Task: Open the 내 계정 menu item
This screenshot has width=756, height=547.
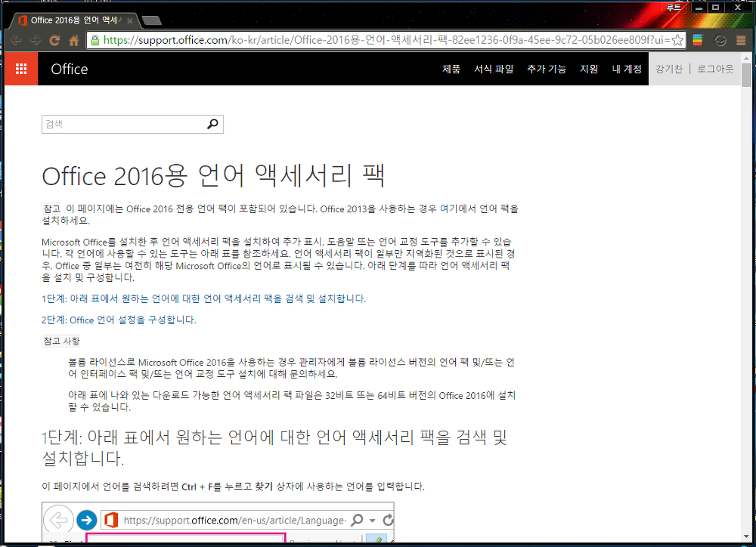Action: point(627,69)
